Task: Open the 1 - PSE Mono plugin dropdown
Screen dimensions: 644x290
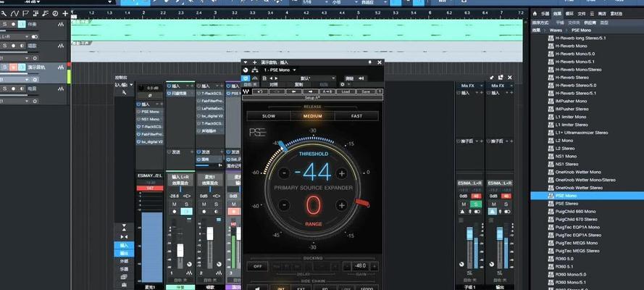Action: tap(280, 70)
